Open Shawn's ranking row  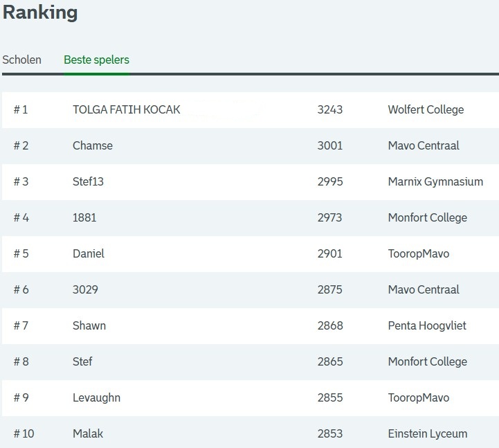coord(89,325)
